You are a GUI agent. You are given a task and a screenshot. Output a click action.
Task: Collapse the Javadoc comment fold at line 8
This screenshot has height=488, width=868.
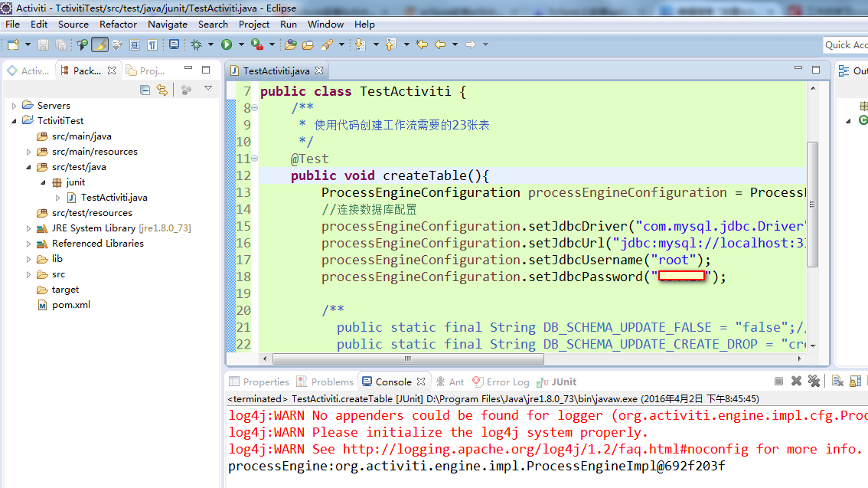(255, 108)
